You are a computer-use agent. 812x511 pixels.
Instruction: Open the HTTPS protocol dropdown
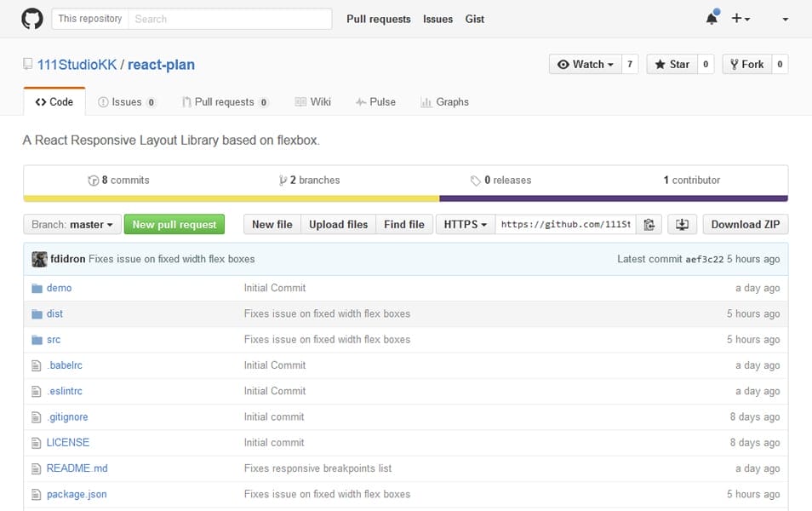click(x=465, y=224)
